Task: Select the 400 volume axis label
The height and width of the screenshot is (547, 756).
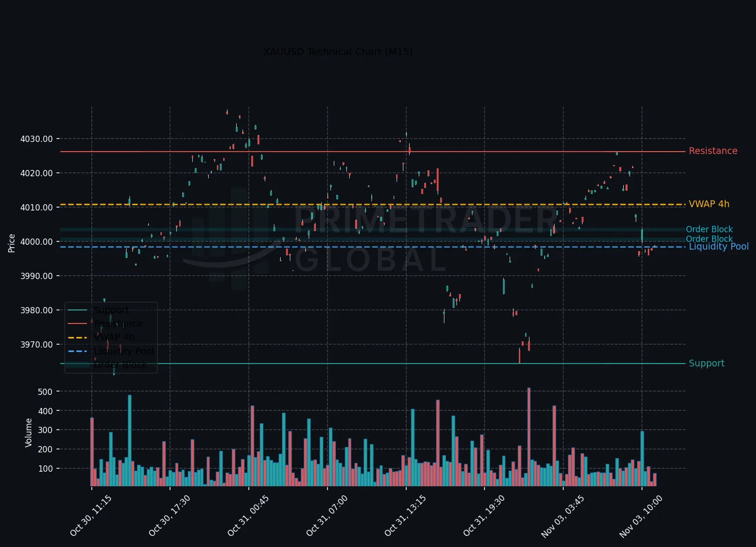Action: coord(45,411)
